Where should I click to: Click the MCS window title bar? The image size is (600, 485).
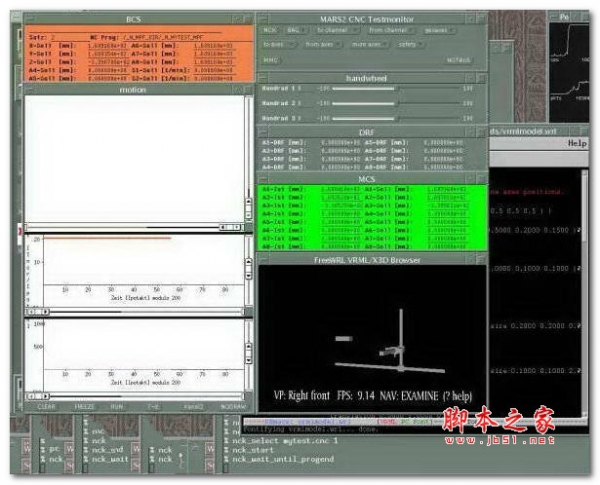(366, 179)
